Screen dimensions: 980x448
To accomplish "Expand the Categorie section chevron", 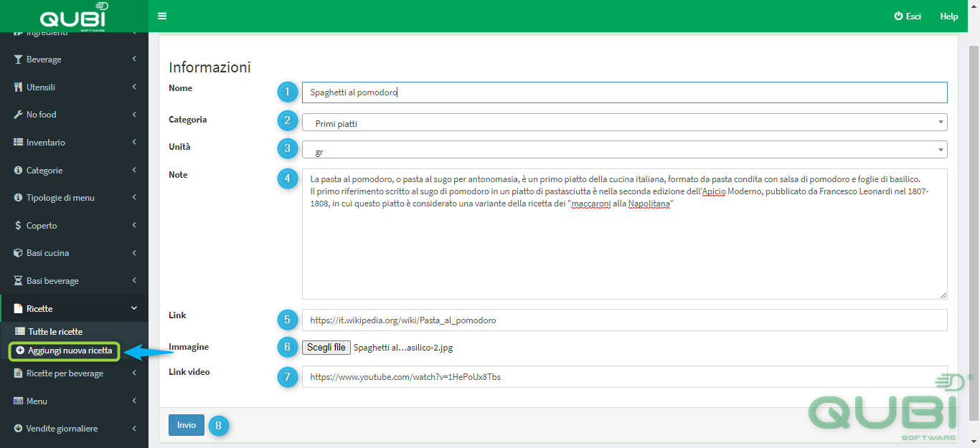I will [x=134, y=170].
